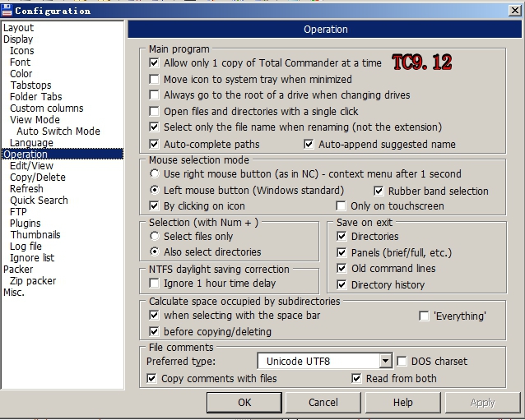Viewport: 525px width, 420px height.
Task: Go to the Icons settings page
Action: tap(21, 50)
